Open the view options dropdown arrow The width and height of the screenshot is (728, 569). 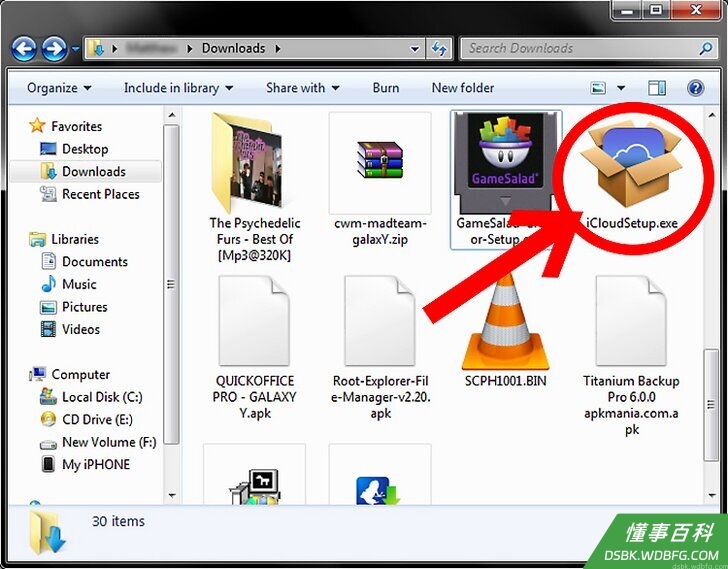(x=621, y=88)
